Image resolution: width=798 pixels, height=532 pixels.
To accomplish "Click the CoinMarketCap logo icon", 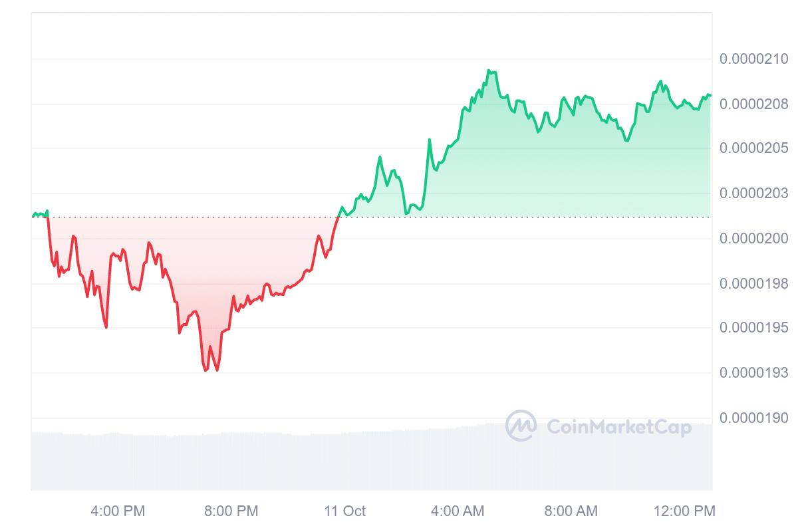I will (521, 426).
